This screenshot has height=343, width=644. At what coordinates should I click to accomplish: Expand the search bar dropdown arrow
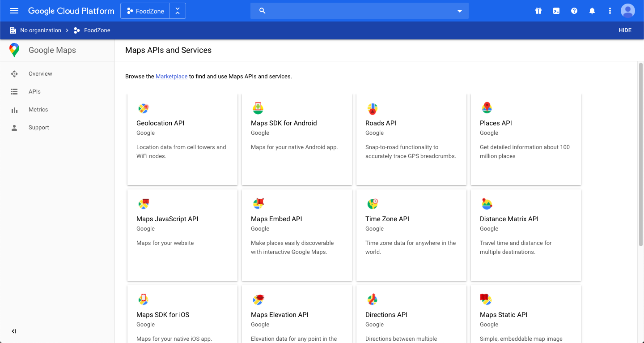coord(460,11)
